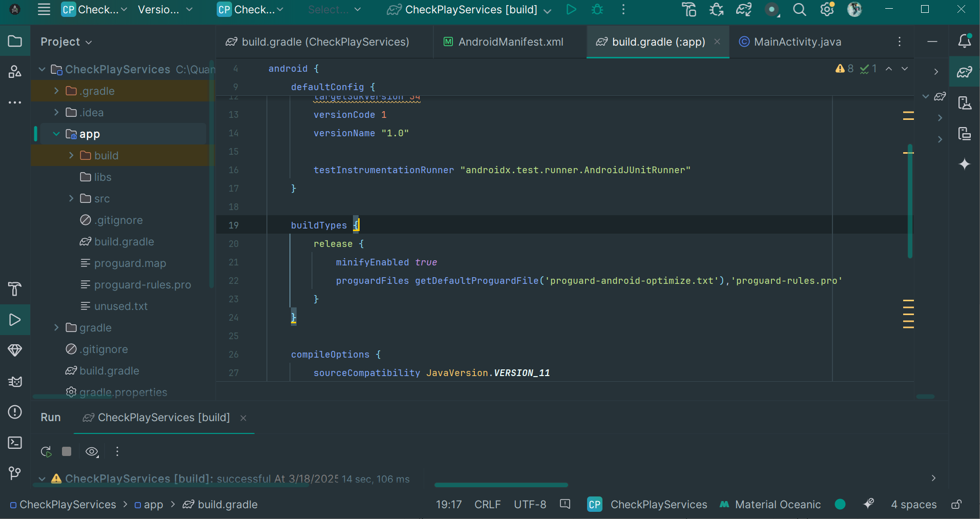980x519 pixels.
Task: Open the Logcat tool window
Action: point(15,382)
